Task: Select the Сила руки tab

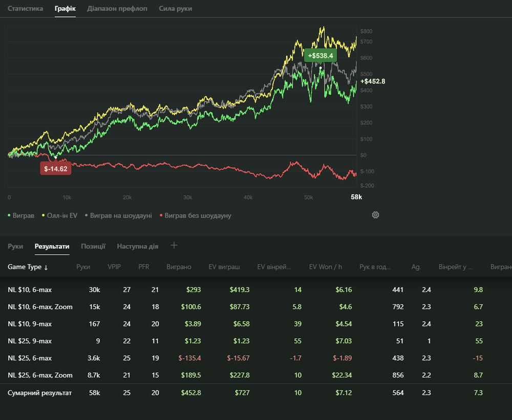Action: pos(175,9)
